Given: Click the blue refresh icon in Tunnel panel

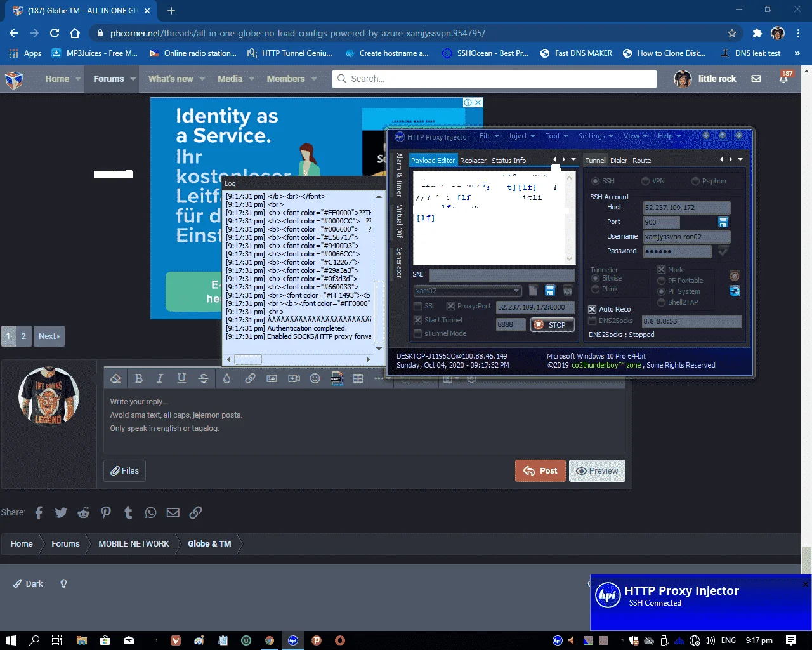Looking at the screenshot, I should (735, 291).
